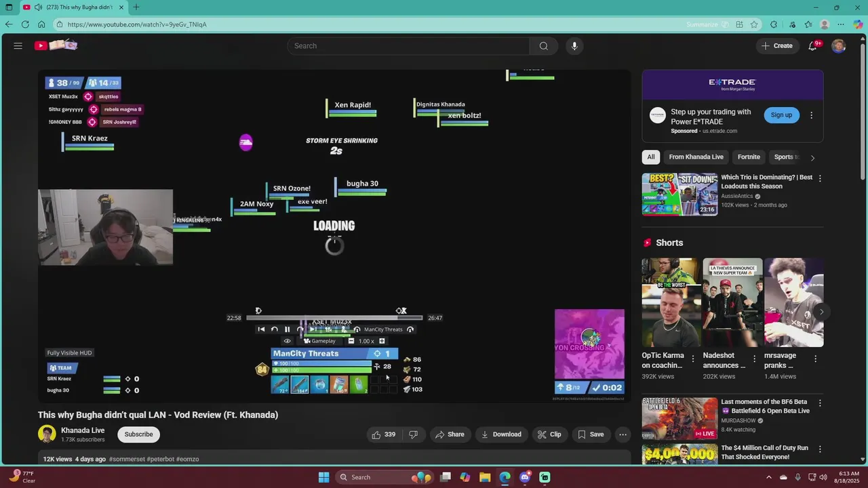The image size is (868, 488).
Task: Refresh the page in the browser
Action: click(25, 24)
